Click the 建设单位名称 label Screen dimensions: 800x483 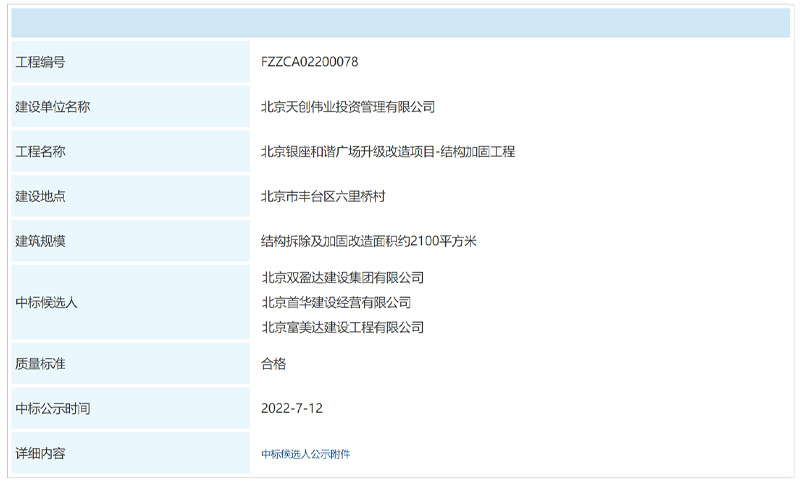coord(53,107)
